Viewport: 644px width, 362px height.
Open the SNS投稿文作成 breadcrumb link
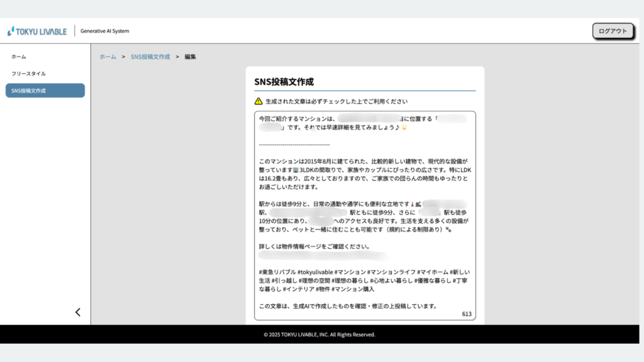[x=150, y=57]
